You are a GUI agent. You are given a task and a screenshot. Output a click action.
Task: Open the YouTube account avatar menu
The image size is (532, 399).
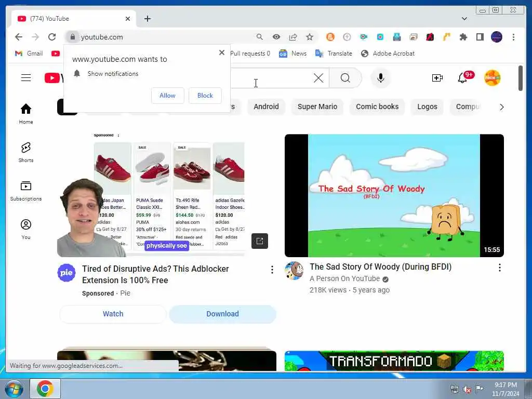coord(493,78)
